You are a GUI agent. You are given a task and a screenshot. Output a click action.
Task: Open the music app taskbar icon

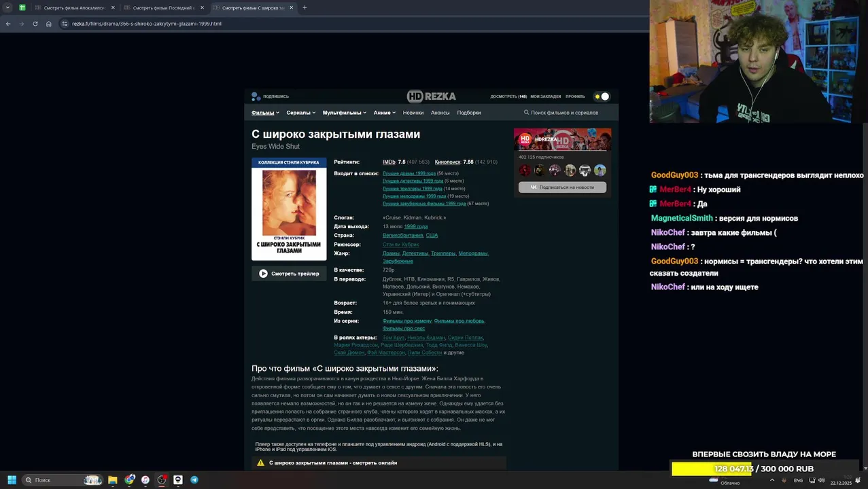145,480
